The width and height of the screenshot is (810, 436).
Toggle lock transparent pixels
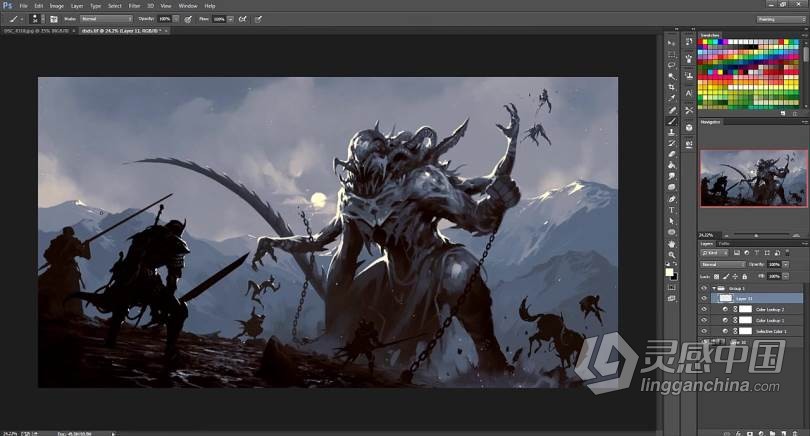pos(716,277)
